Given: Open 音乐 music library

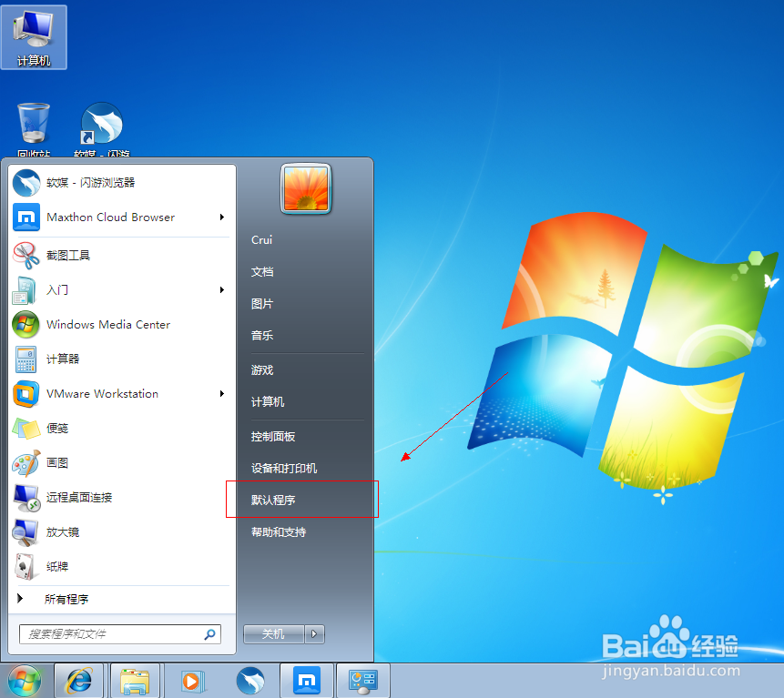Looking at the screenshot, I should click(262, 336).
